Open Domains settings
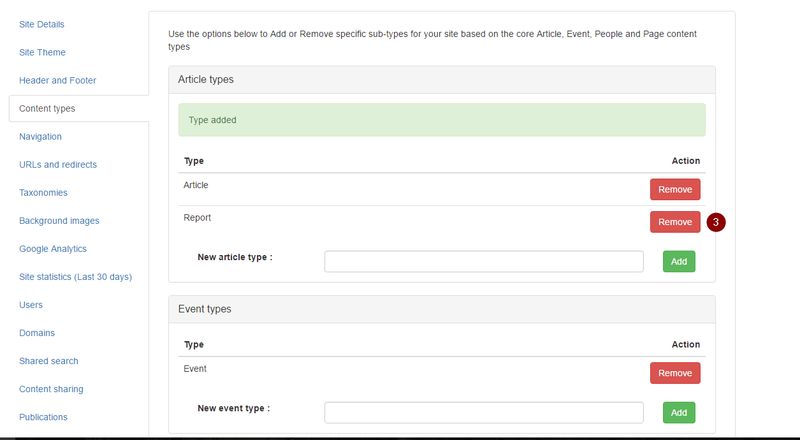 [37, 333]
